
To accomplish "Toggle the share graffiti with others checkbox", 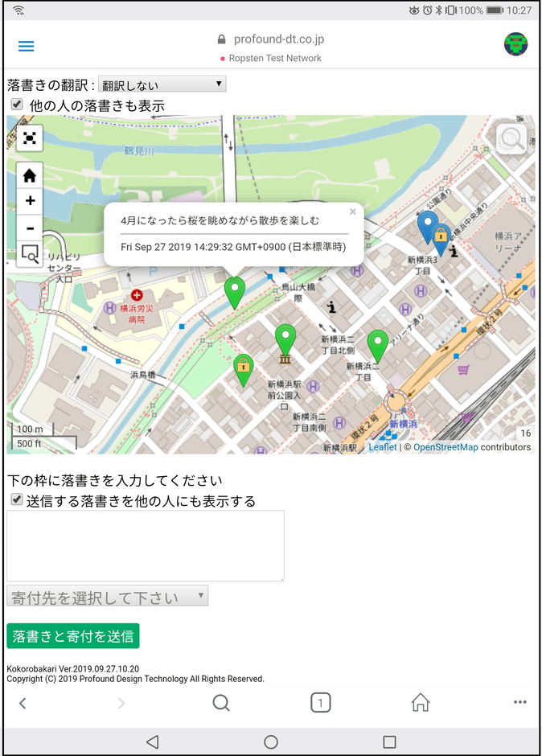I will pyautogui.click(x=16, y=500).
